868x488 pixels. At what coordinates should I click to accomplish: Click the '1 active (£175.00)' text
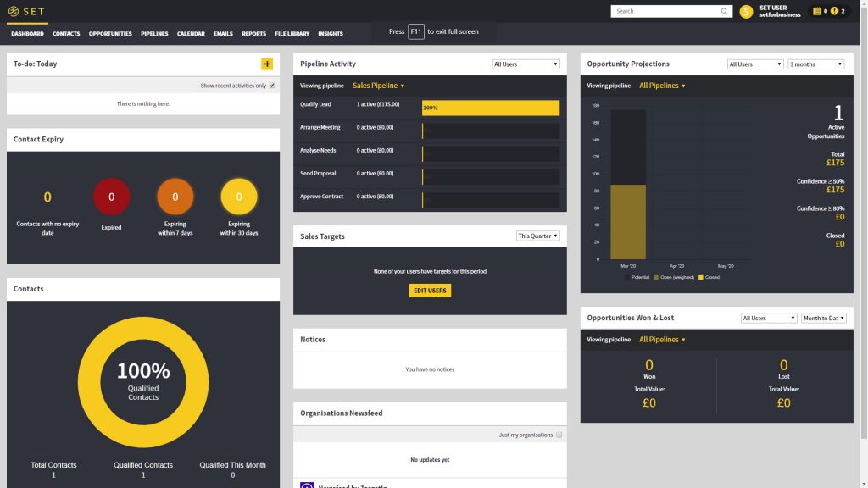pyautogui.click(x=378, y=104)
